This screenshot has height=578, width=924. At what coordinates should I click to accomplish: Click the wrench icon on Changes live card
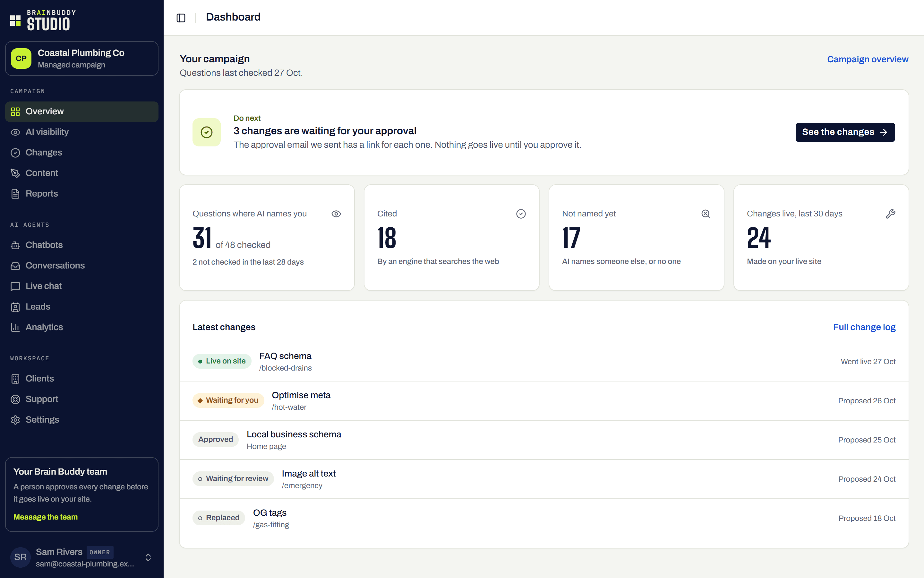tap(890, 214)
